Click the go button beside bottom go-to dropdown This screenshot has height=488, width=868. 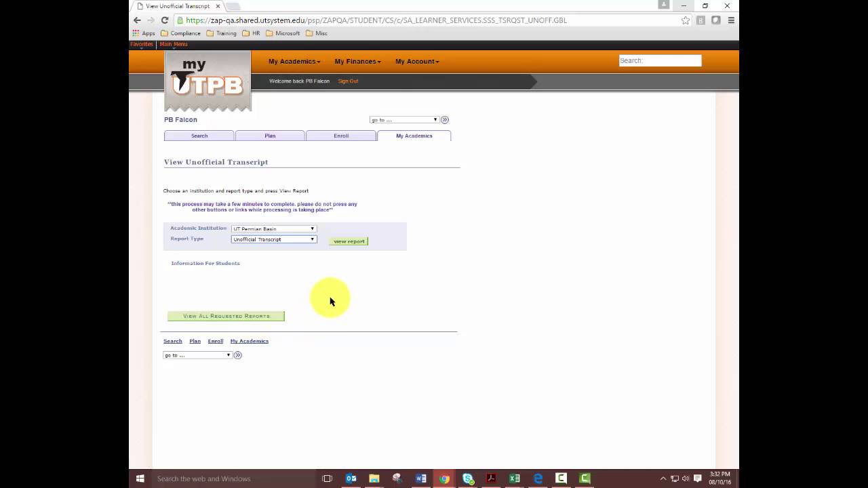(x=237, y=355)
